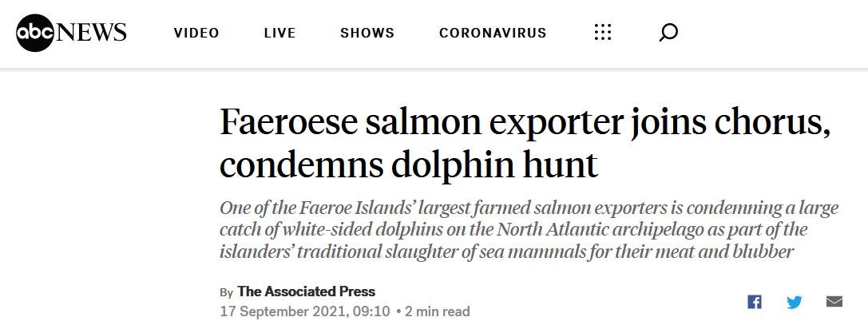
Task: Select the CORONAVIRUS nav link
Action: point(493,34)
